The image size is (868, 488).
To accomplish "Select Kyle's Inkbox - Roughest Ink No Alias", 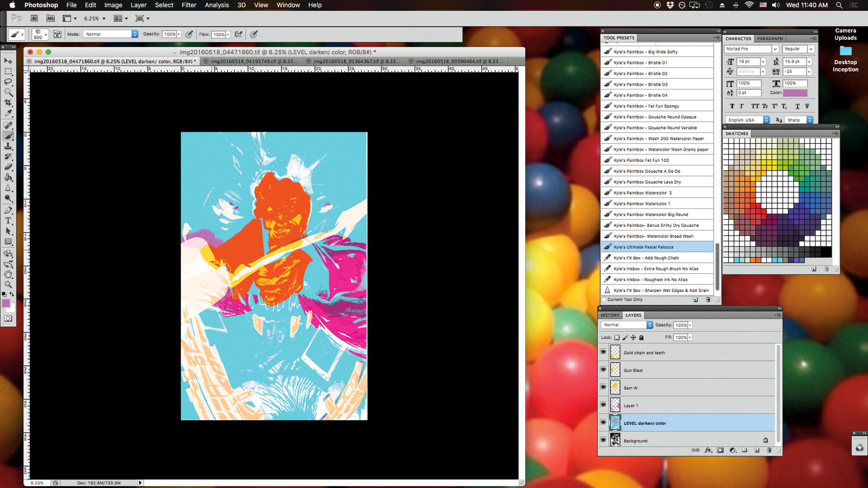I will (657, 280).
